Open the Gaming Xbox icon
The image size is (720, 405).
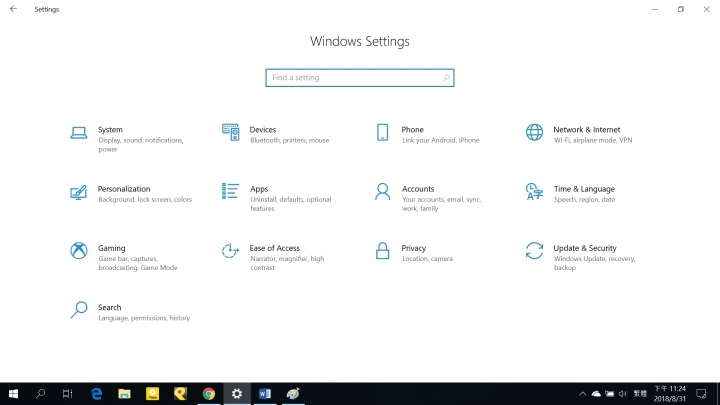click(x=79, y=251)
